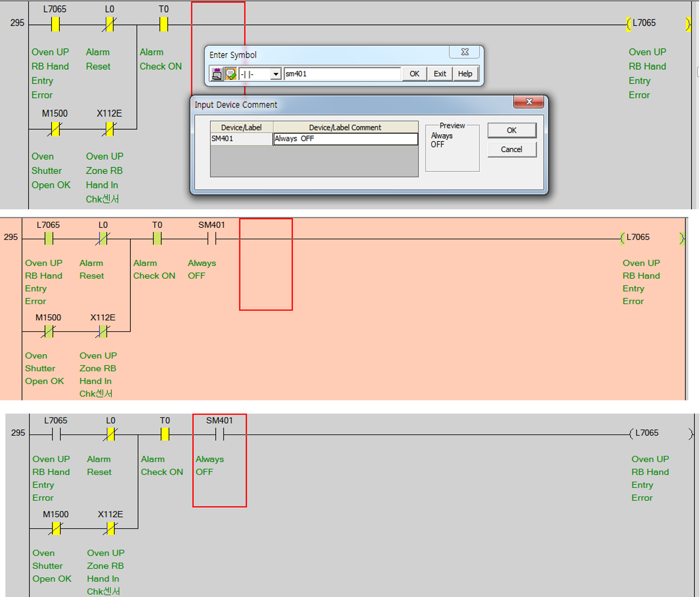Select the SM401 contact in the pink ladder
Viewport: 700px width, 597px height.
[212, 239]
